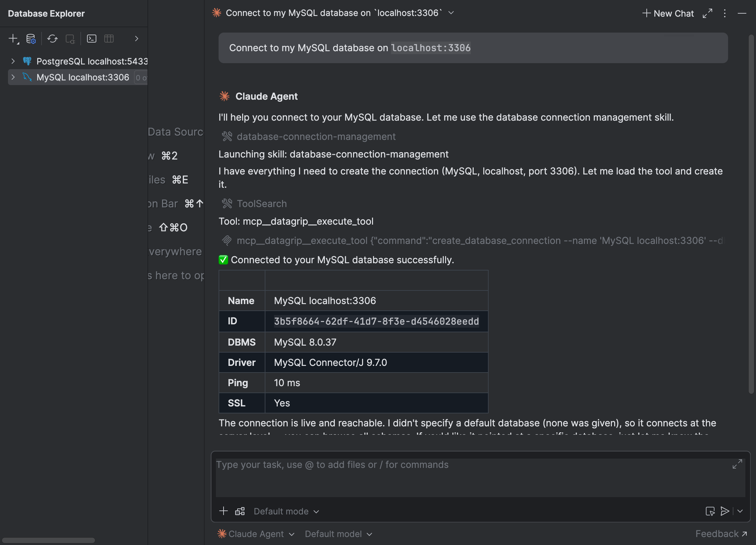
Task: Switch agent via Claude Agent dropdown
Action: 256,534
